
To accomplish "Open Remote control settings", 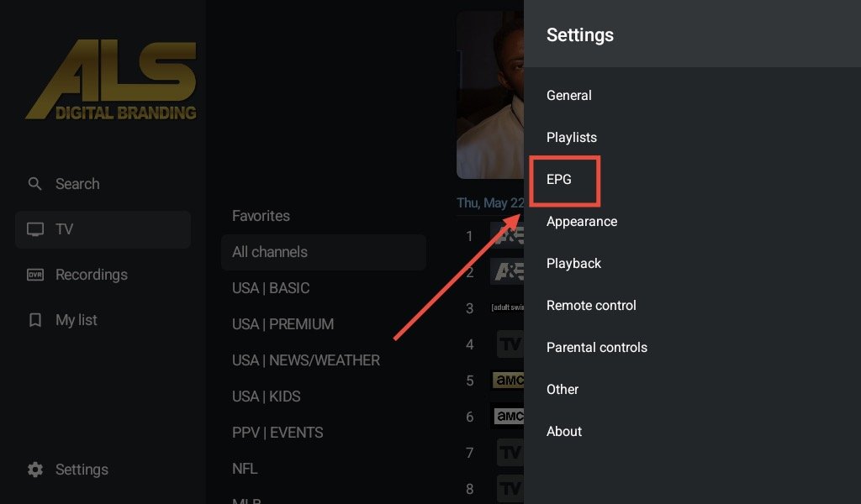I will pyautogui.click(x=591, y=306).
